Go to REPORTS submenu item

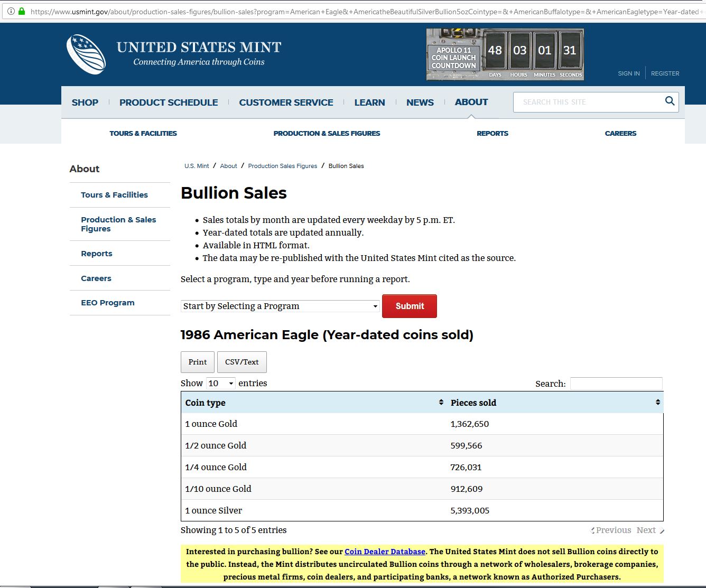pos(493,133)
